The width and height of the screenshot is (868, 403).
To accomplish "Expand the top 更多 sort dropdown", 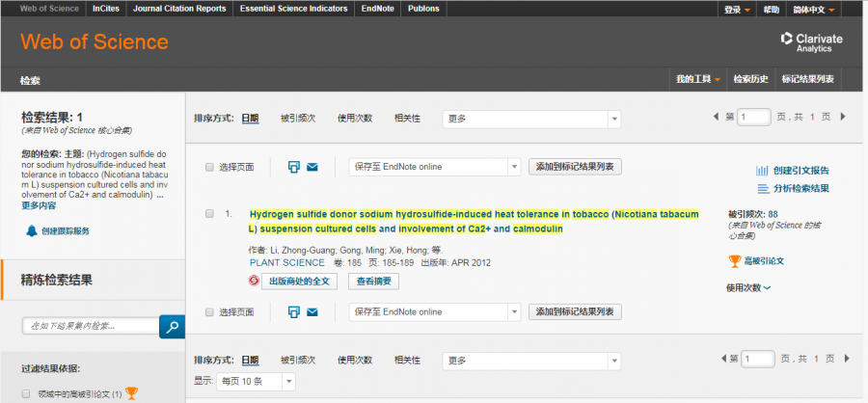I will tap(531, 118).
